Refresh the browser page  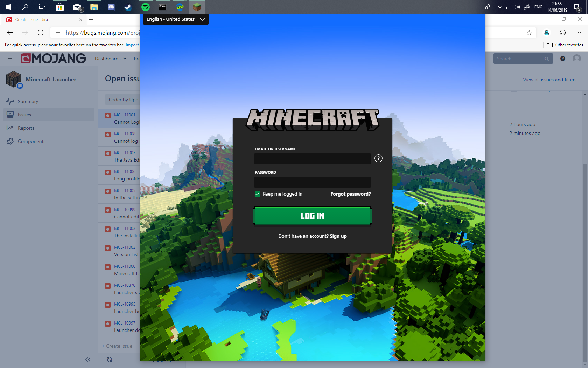(x=41, y=33)
